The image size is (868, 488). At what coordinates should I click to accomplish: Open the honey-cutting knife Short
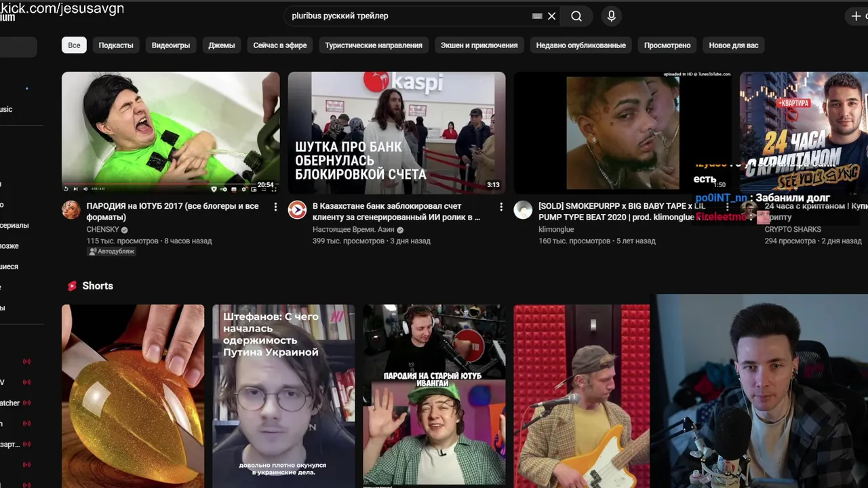tap(133, 396)
